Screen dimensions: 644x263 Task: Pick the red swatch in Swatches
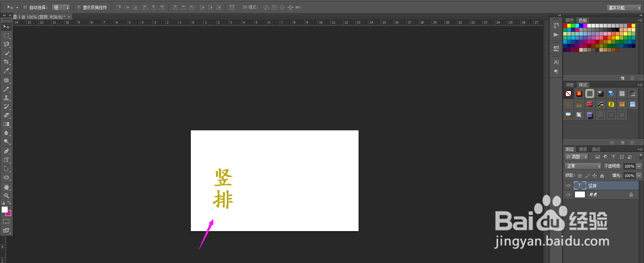click(x=565, y=26)
